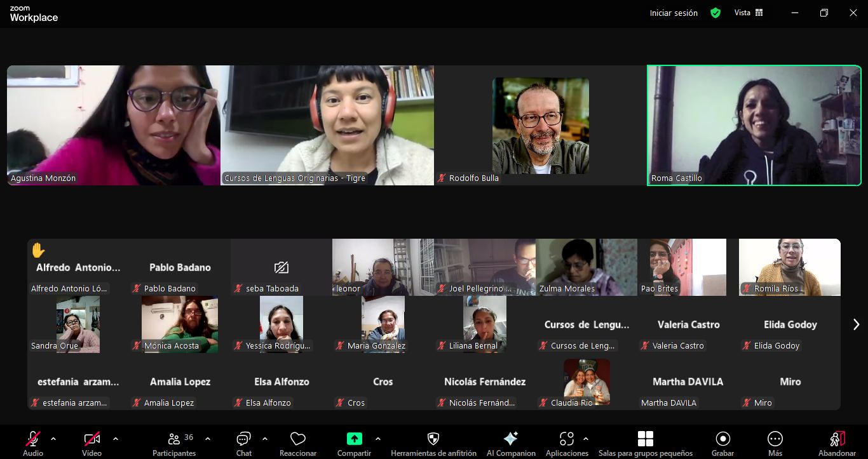
Task: Click the Reaccionar heart icon
Action: pyautogui.click(x=298, y=442)
